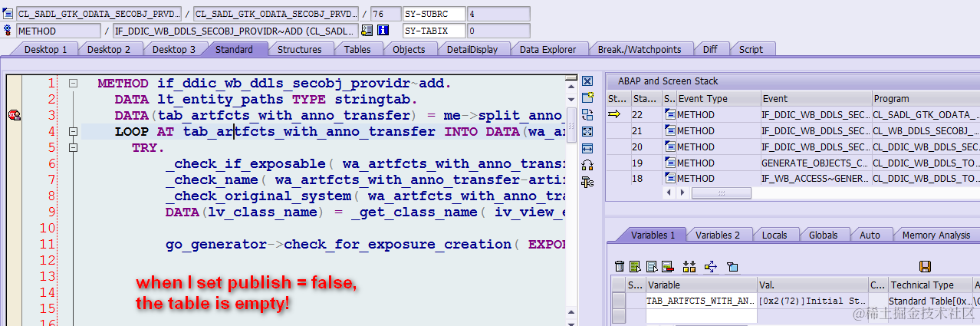Click the list icon with red minus

[667, 266]
